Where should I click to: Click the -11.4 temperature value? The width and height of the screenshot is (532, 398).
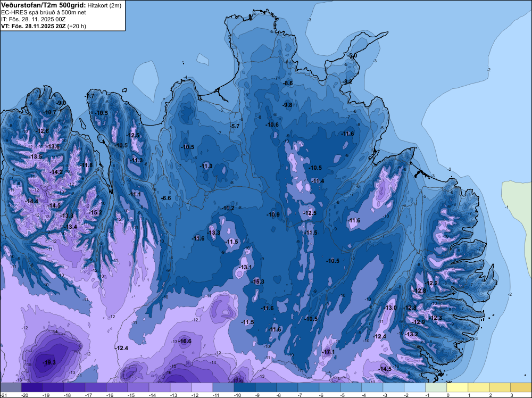[318, 181]
